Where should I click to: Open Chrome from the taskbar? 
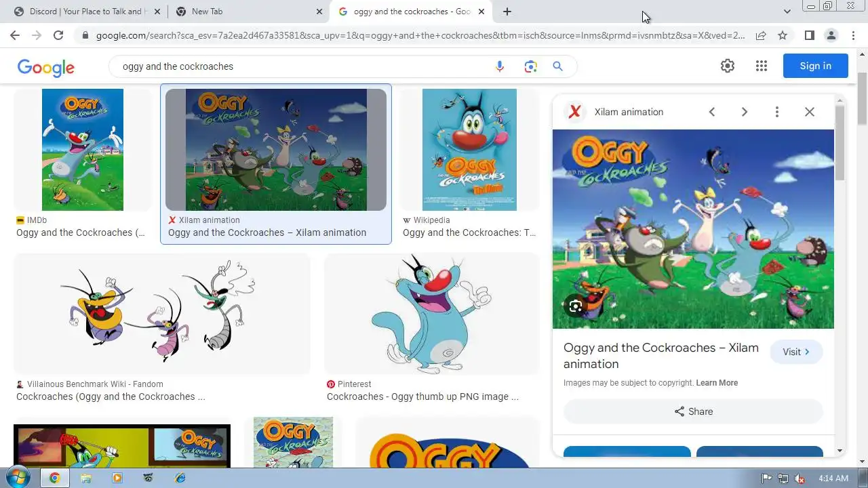tap(54, 478)
